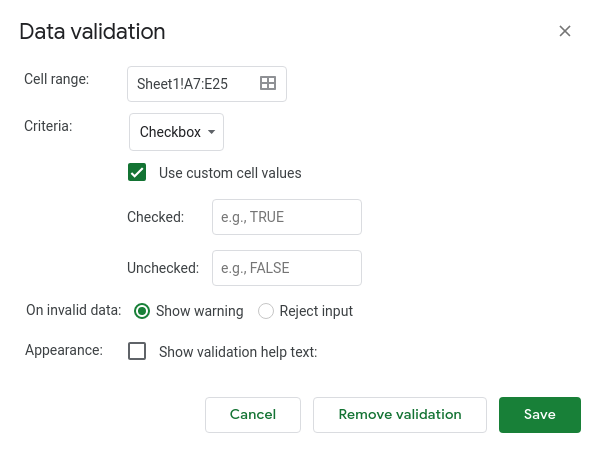Untick the Use custom cell values checkbox
This screenshot has height=455, width=601.
pos(137,172)
